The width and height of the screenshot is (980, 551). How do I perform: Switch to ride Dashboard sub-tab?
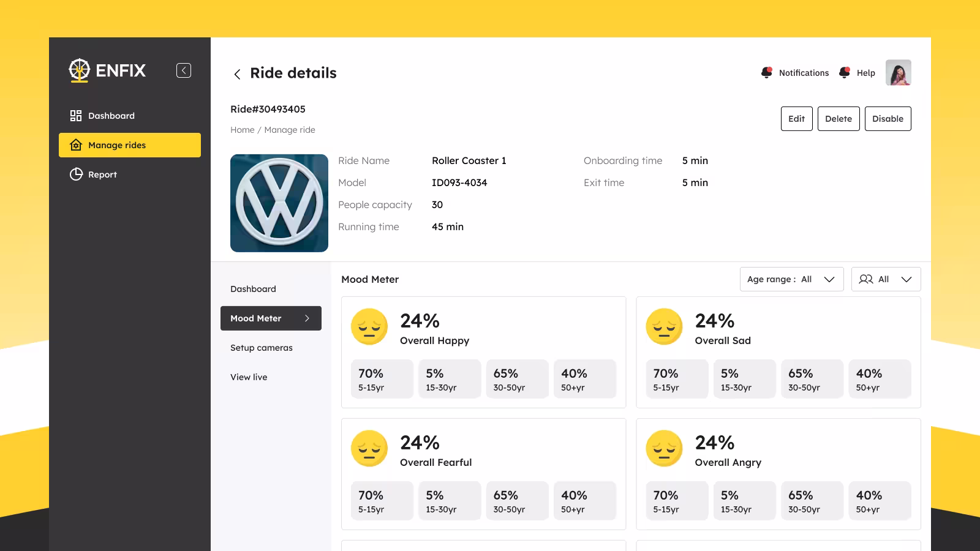pyautogui.click(x=253, y=289)
